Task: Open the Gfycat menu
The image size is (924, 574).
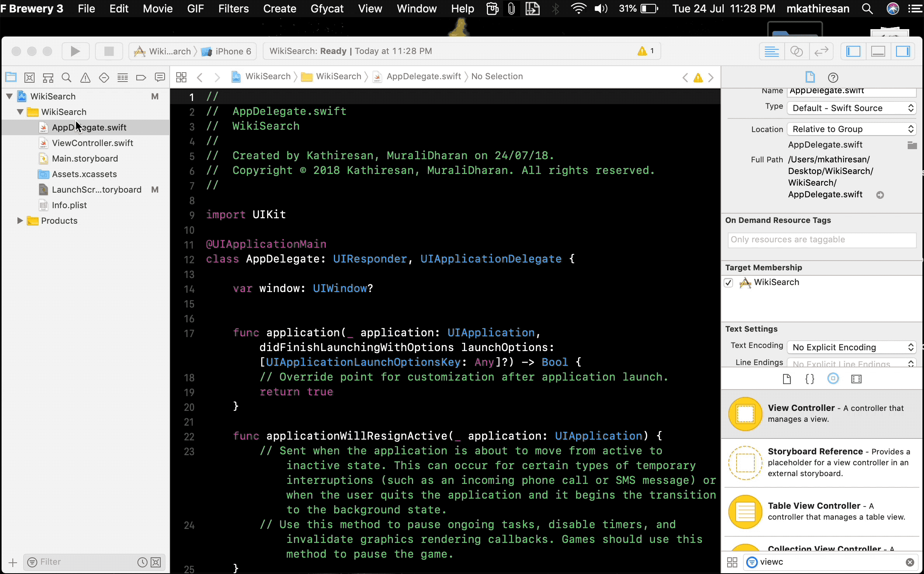Action: [x=327, y=9]
